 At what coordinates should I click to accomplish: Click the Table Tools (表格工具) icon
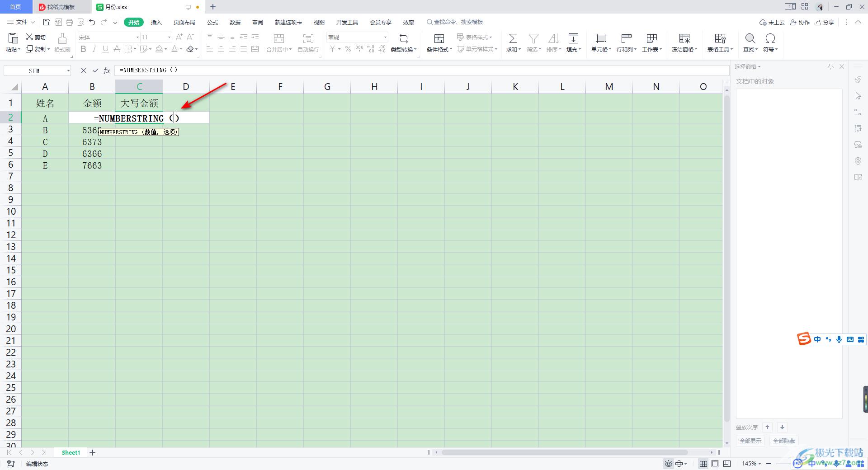[720, 38]
